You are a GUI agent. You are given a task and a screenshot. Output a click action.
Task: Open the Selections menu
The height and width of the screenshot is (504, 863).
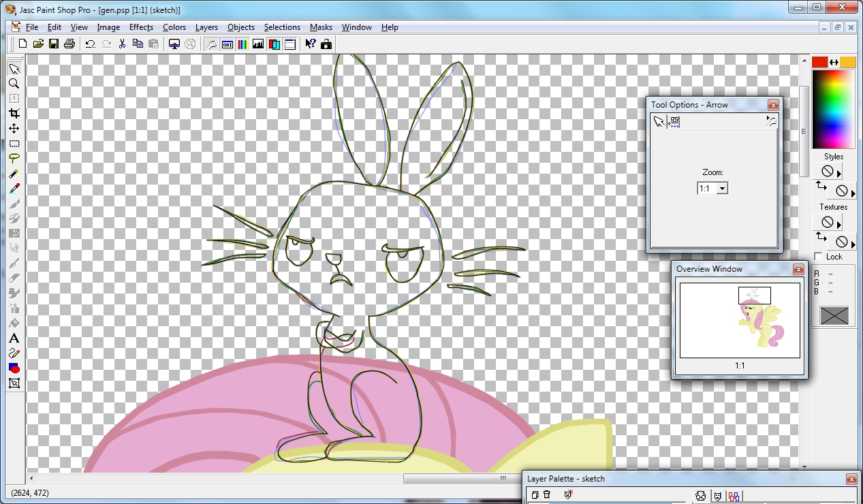point(282,27)
